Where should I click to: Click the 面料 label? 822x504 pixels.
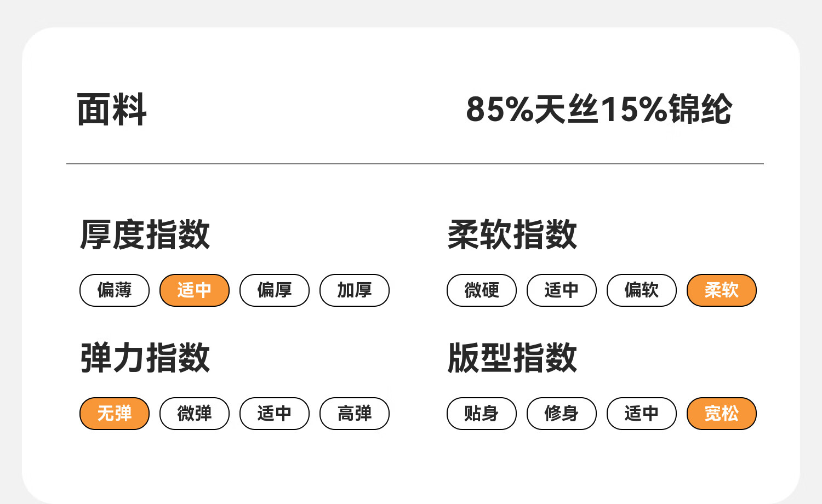point(112,110)
